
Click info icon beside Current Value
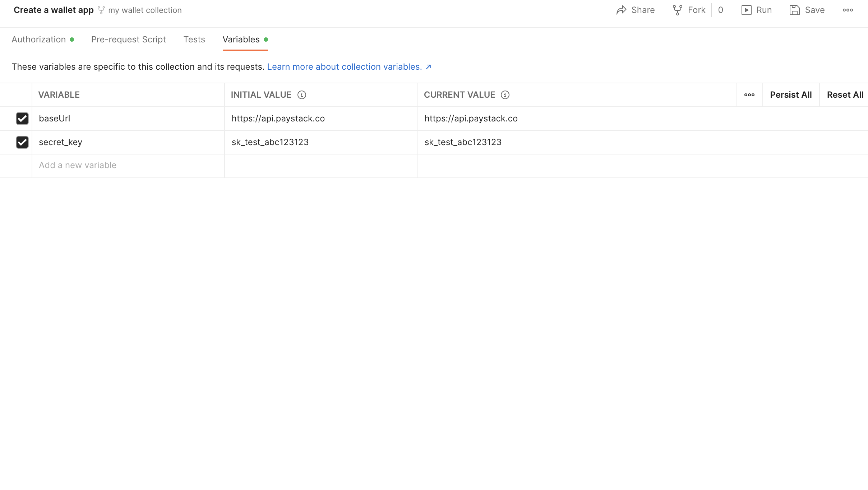(505, 95)
